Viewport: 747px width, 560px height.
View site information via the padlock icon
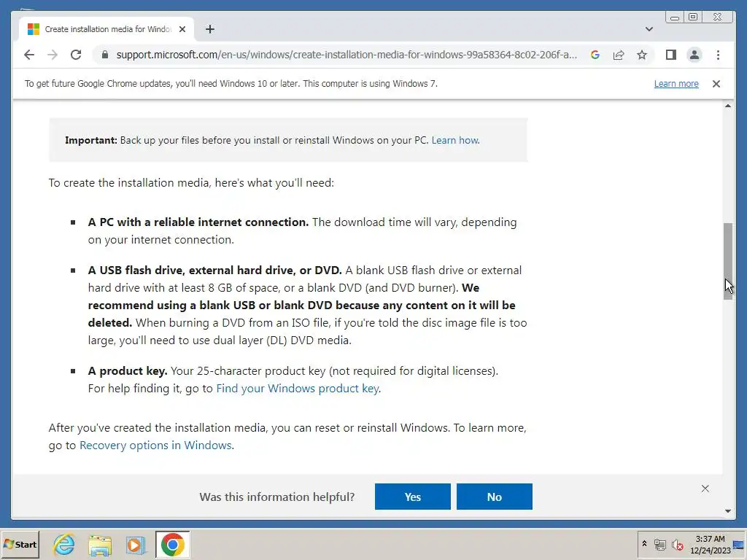pyautogui.click(x=105, y=55)
